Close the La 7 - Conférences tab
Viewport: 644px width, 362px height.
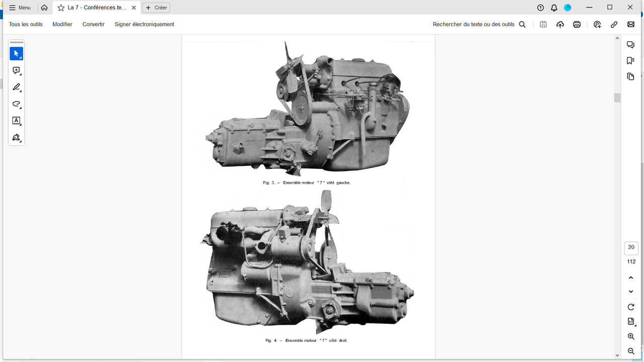pos(134,8)
